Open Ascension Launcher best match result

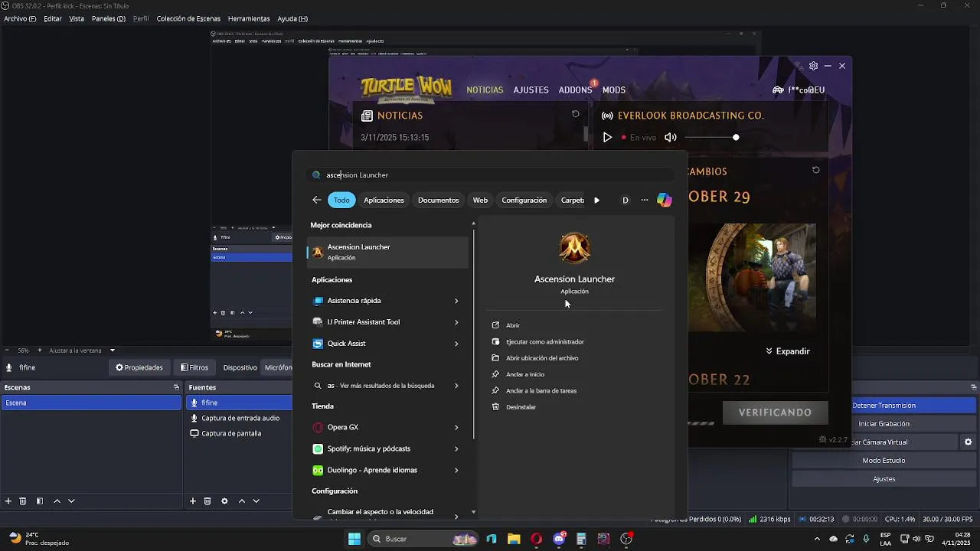pyautogui.click(x=387, y=252)
